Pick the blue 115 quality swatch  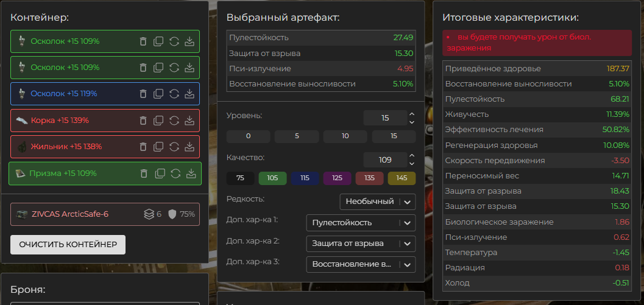coord(305,178)
